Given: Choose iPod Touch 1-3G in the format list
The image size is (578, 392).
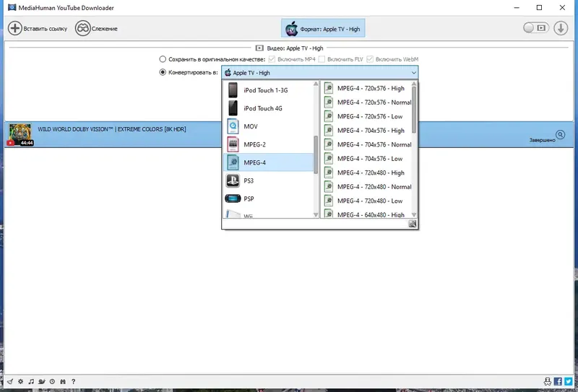Looking at the screenshot, I should [268, 90].
